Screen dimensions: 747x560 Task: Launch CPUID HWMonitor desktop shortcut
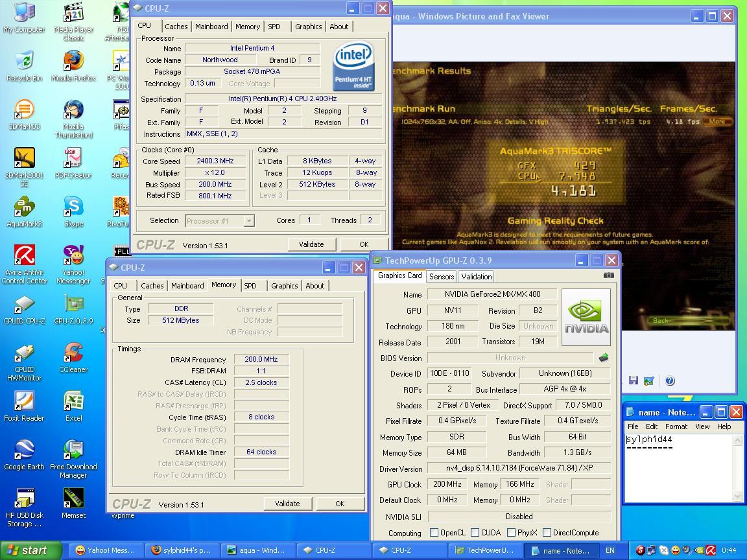coord(24,362)
